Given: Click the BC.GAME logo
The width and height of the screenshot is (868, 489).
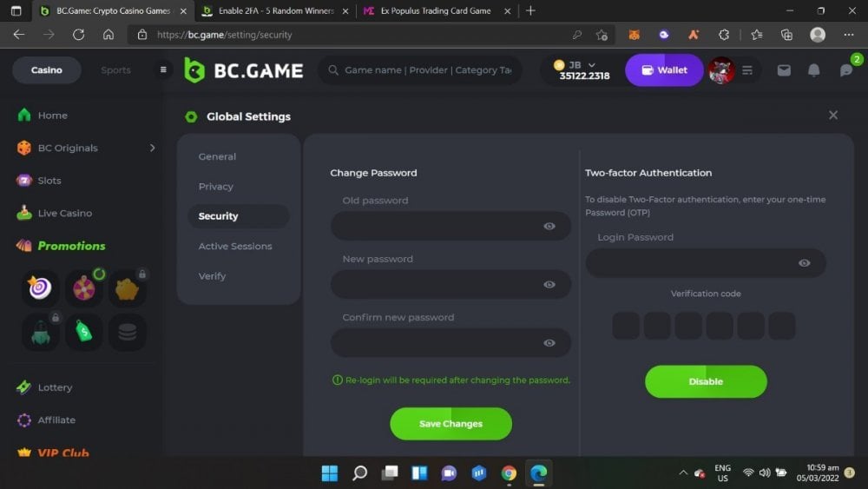Looking at the screenshot, I should [244, 70].
